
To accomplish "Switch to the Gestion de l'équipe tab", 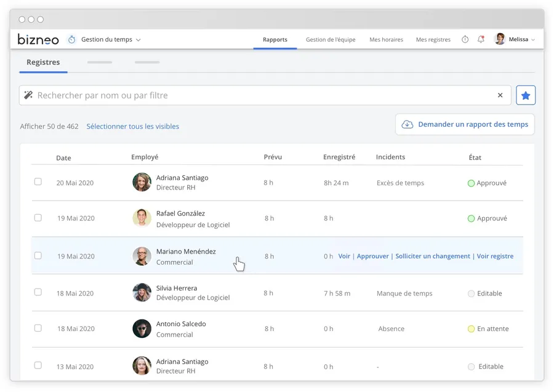I will pos(331,40).
